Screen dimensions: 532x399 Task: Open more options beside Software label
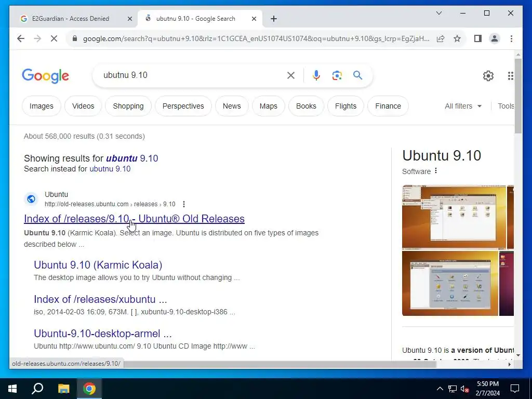tap(436, 171)
